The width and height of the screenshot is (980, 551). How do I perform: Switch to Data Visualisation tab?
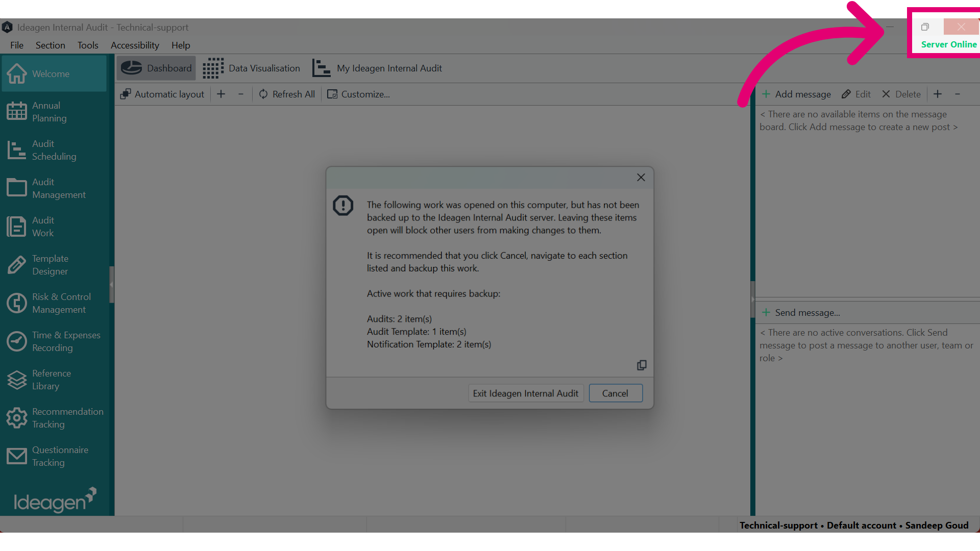tap(251, 68)
